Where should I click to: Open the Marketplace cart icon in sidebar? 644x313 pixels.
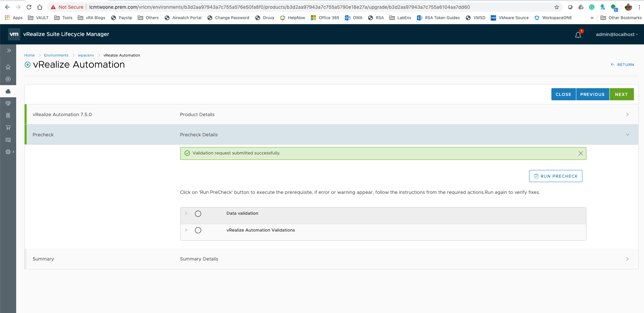pyautogui.click(x=8, y=128)
